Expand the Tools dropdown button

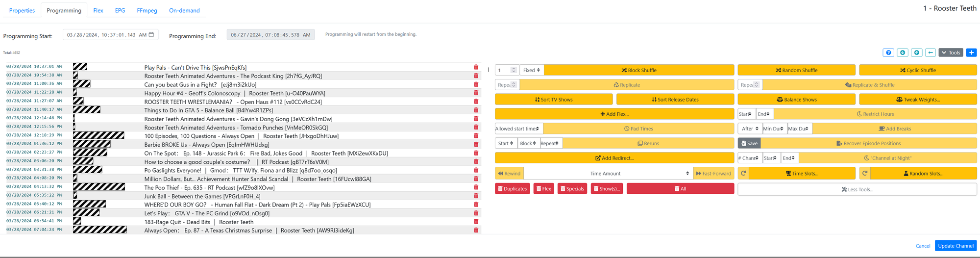tap(951, 52)
